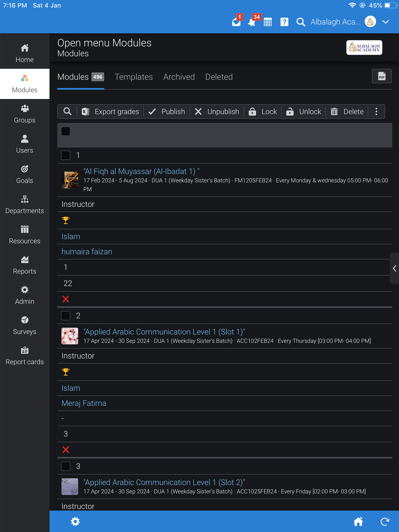Click the help question mark icon
Image resolution: width=399 pixels, height=532 pixels.
click(284, 22)
